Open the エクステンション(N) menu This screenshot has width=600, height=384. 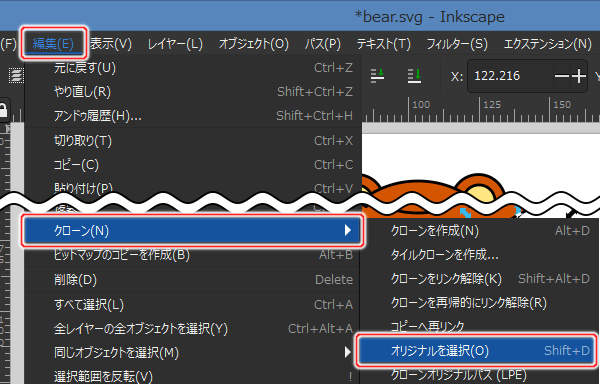tap(548, 44)
